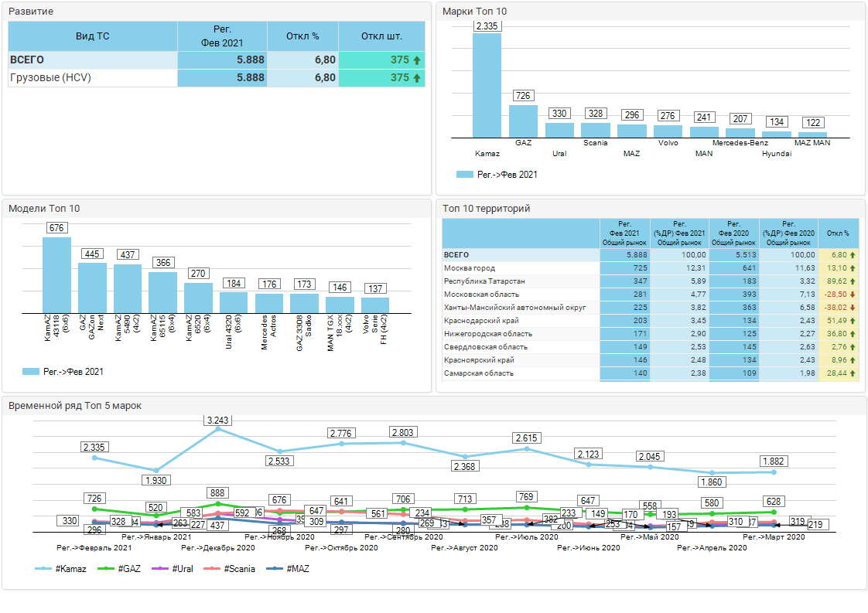Click the Откл шт. column header
The width and height of the screenshot is (868, 613).
(381, 36)
